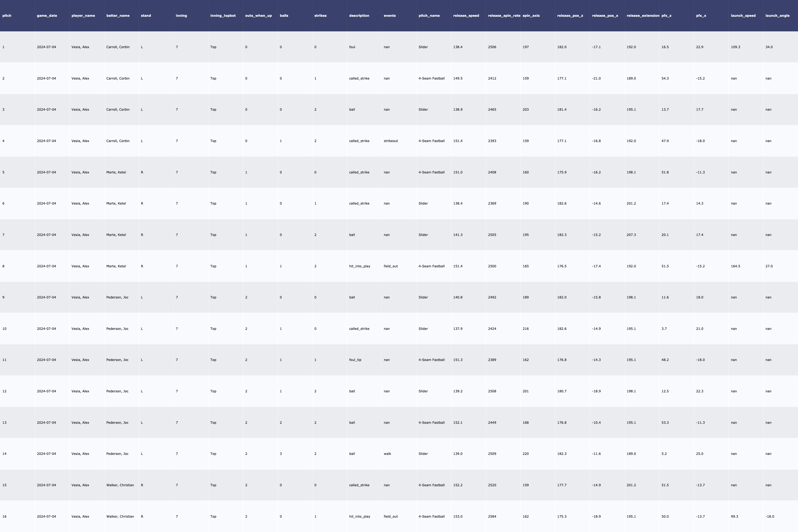Click the pitch_name column header
Image resolution: width=798 pixels, height=532 pixels.
click(429, 16)
